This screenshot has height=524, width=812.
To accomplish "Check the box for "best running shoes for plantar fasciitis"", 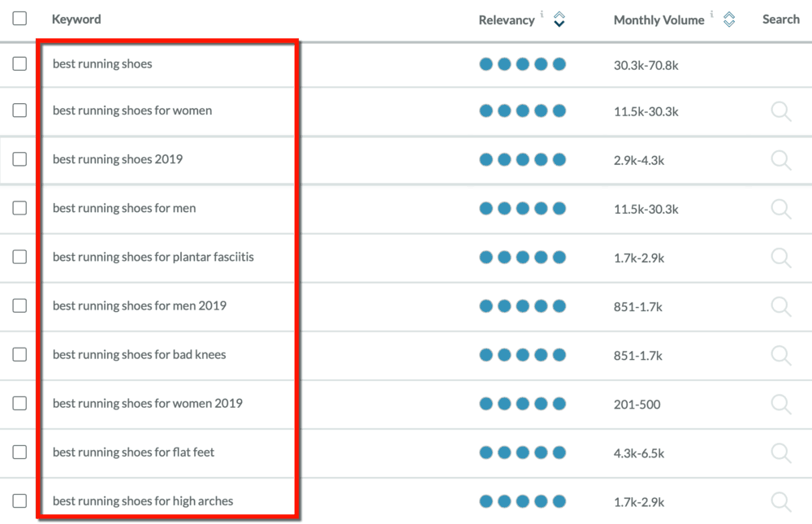I will coord(19,258).
